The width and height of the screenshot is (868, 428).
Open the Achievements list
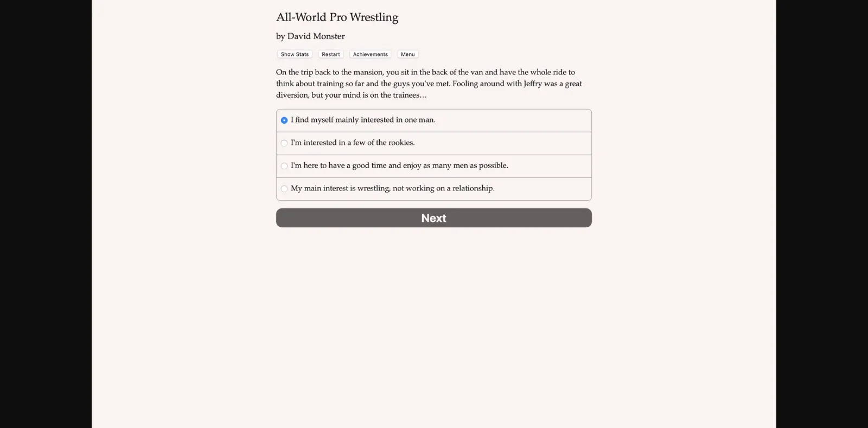point(371,54)
